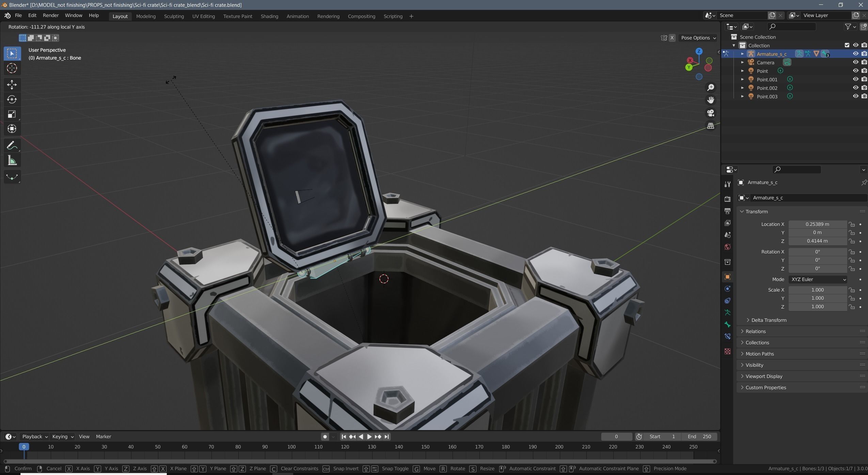
Task: Switch to the Shading workspace tab
Action: [269, 16]
